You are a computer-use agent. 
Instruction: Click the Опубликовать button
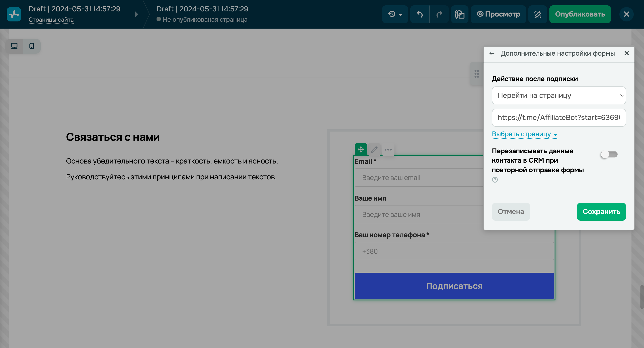click(580, 14)
